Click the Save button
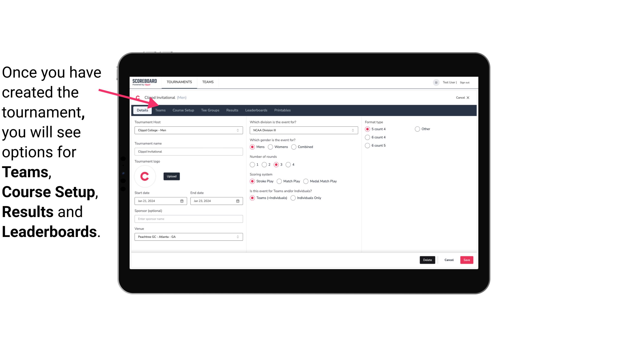The image size is (644, 346). pyautogui.click(x=467, y=259)
